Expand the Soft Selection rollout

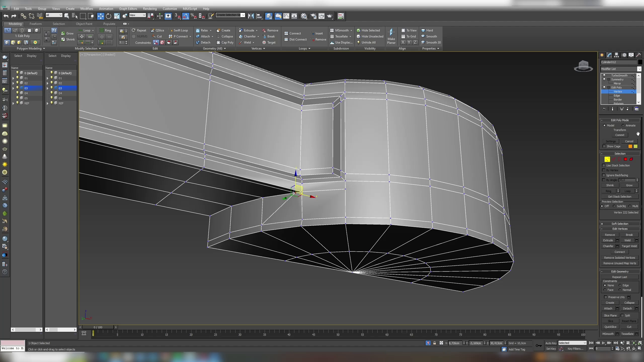pos(620,224)
